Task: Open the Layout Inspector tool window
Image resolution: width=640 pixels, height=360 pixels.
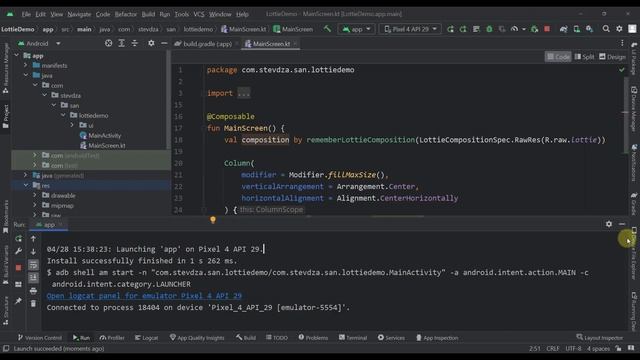Action: [600, 338]
